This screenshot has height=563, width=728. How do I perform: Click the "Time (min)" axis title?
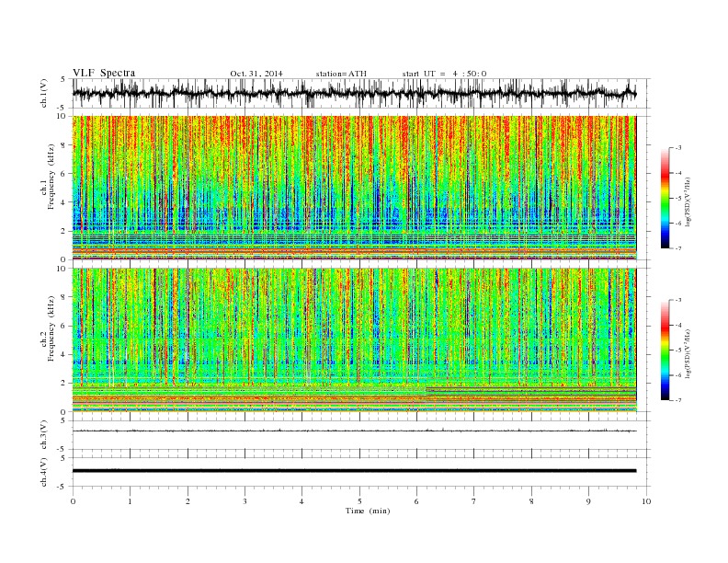point(368,511)
